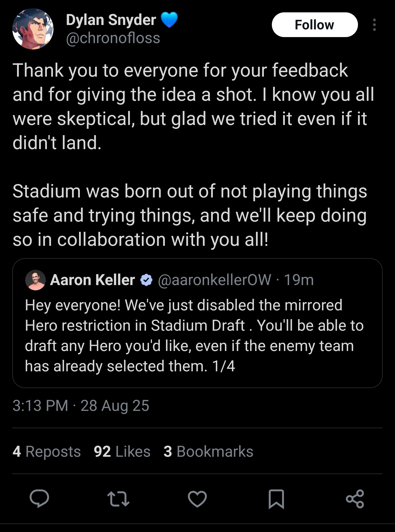
Task: Share the tweet via the share icon
Action: point(355,498)
